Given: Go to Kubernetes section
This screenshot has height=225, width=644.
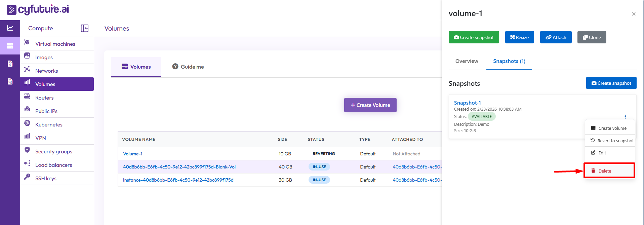Looking at the screenshot, I should [x=49, y=125].
